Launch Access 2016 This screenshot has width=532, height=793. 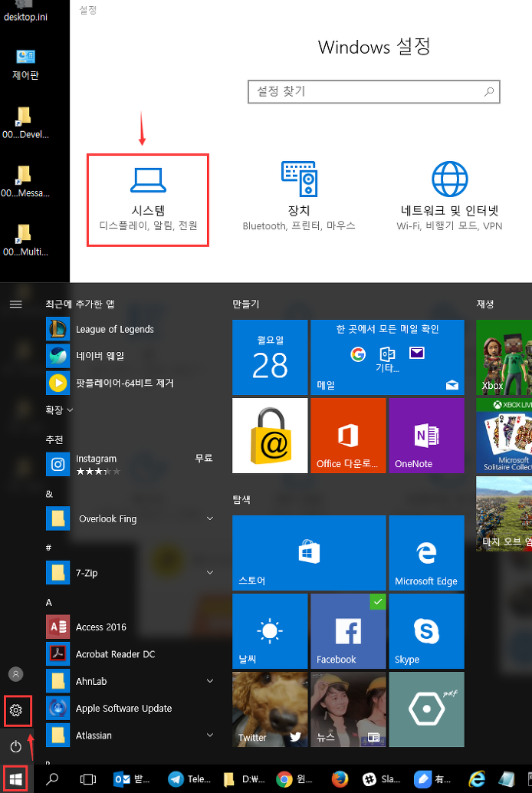click(130, 627)
